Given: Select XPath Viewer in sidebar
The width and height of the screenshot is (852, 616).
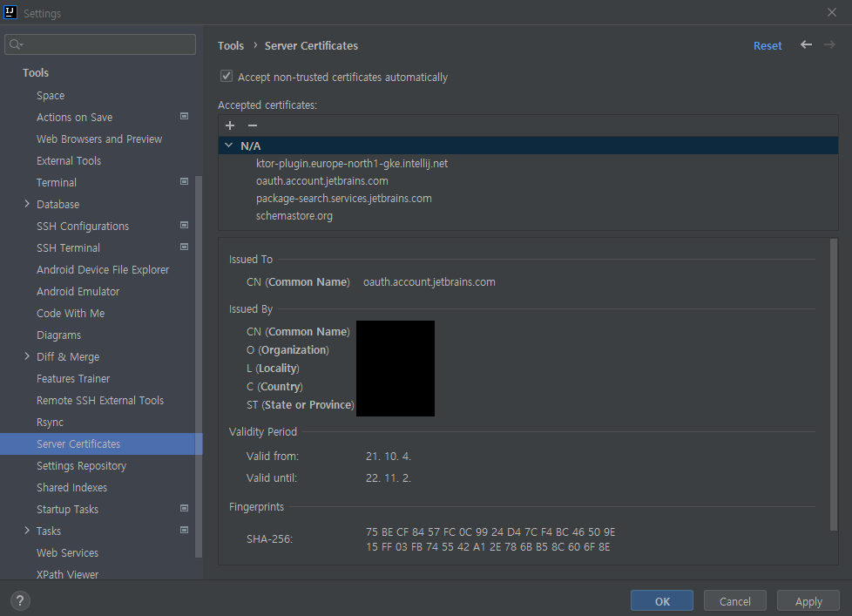Looking at the screenshot, I should click(x=67, y=574).
